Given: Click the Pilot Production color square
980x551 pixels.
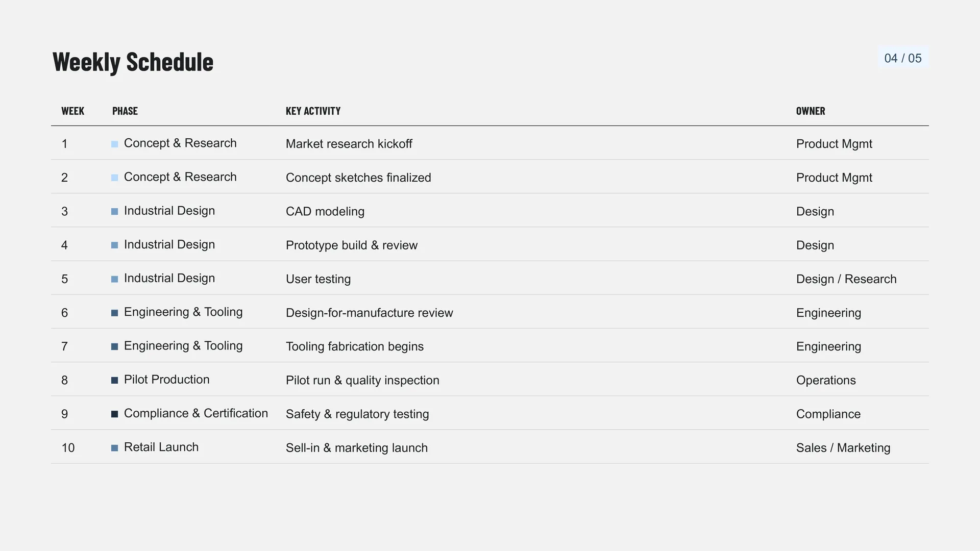Looking at the screenshot, I should (x=114, y=381).
